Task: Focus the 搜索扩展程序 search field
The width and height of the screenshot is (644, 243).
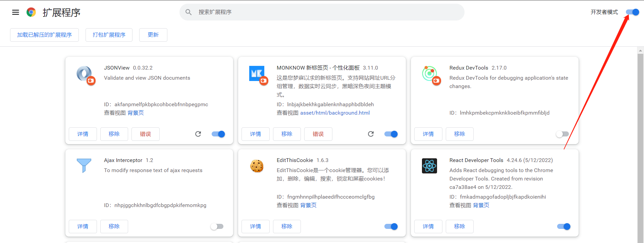Action: [x=322, y=12]
